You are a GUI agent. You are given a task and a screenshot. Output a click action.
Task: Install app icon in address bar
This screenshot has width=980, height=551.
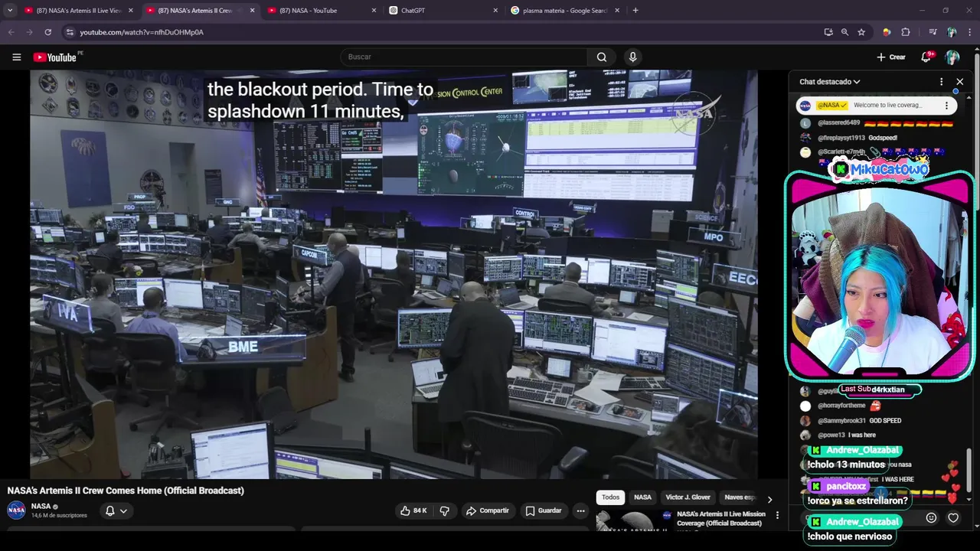point(828,32)
